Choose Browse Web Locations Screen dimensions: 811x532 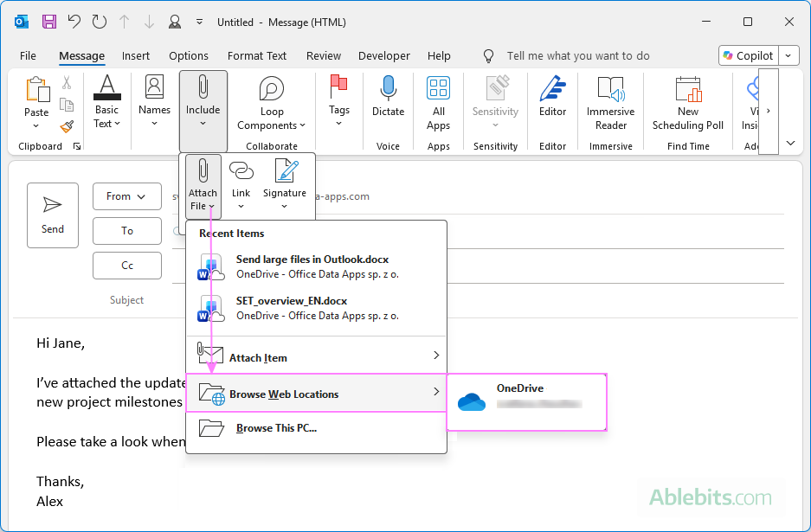coord(316,394)
